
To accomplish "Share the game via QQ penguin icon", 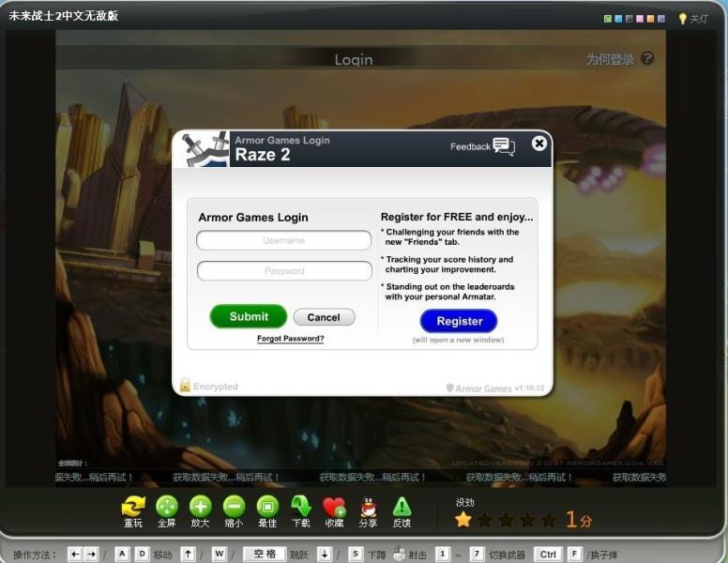I will pyautogui.click(x=368, y=507).
